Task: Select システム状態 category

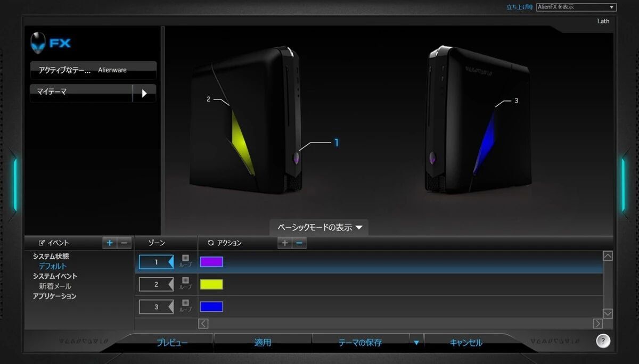Action: click(x=51, y=257)
